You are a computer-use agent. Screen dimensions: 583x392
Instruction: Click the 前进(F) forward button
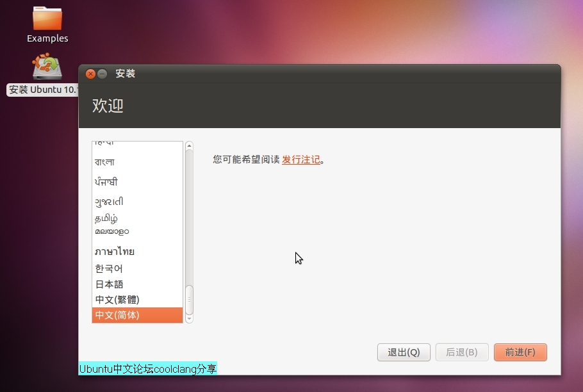[520, 352]
